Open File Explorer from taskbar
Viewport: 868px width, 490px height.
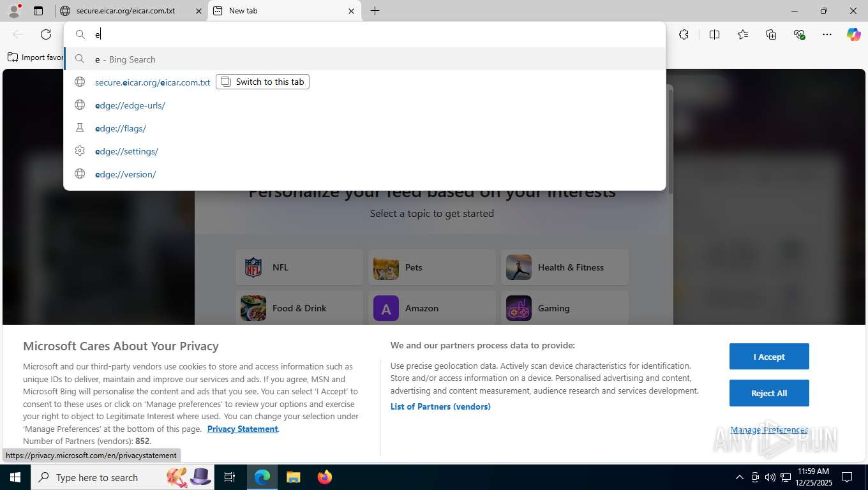[x=293, y=477]
